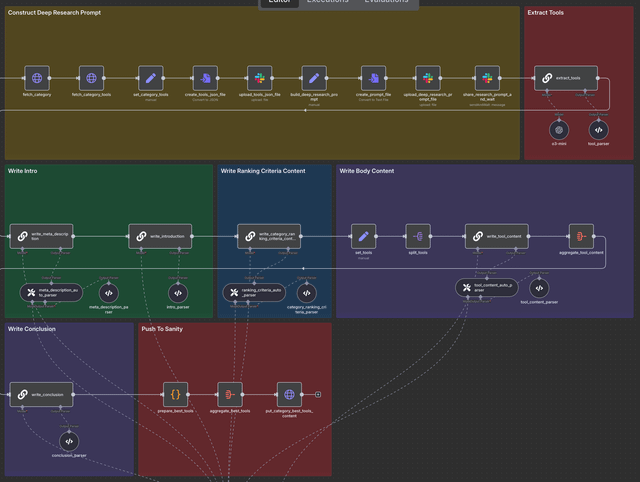Select the o3-mini model node
The height and width of the screenshot is (482, 640).
(x=559, y=130)
